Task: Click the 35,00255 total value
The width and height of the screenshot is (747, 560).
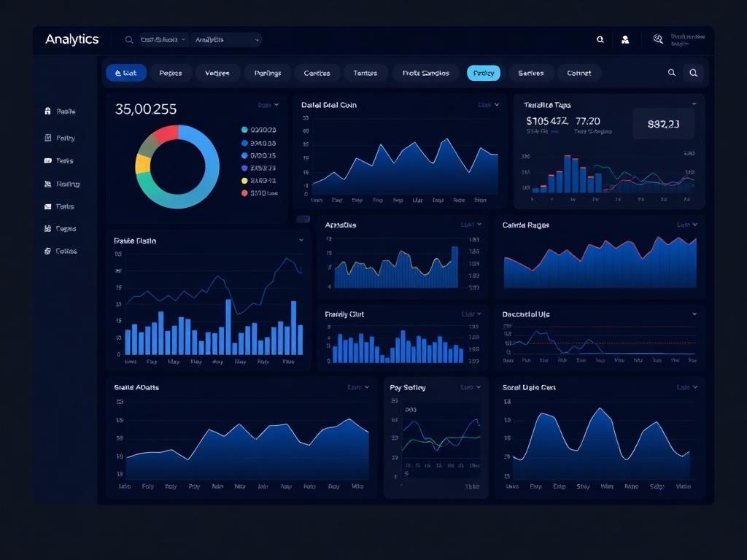Action: point(146,109)
